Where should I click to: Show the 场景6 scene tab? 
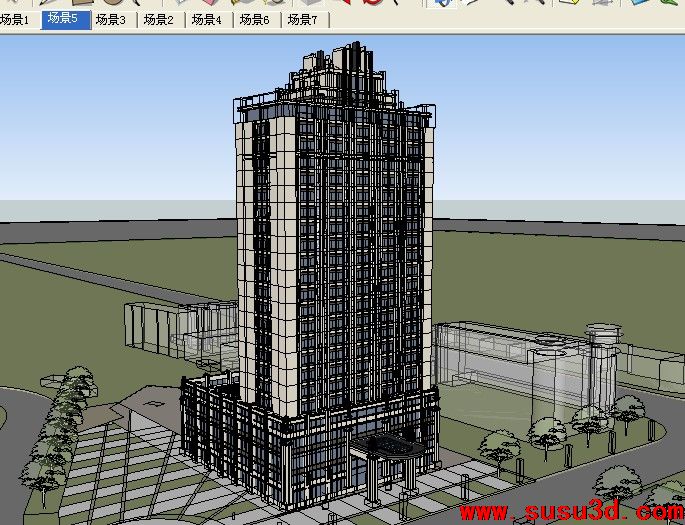[x=258, y=20]
